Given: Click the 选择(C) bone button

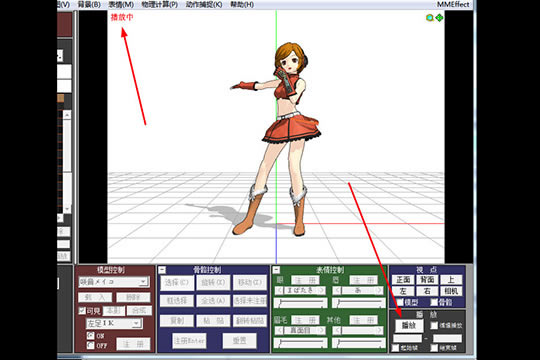Looking at the screenshot, I should click(x=177, y=282).
